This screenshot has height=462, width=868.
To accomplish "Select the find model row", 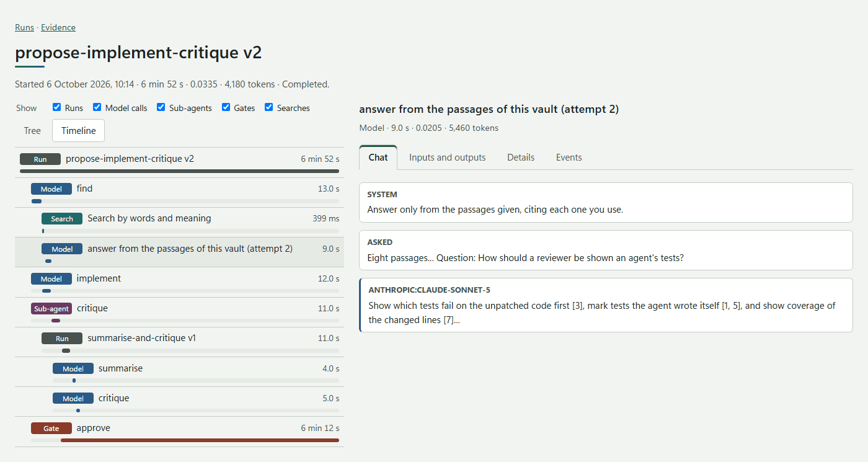I will pyautogui.click(x=179, y=192).
